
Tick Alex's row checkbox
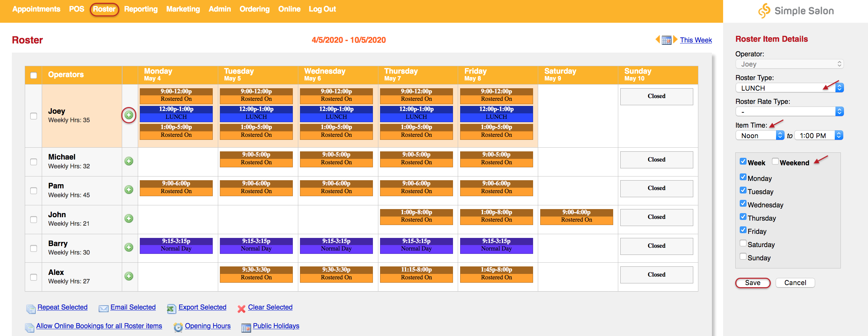(34, 277)
